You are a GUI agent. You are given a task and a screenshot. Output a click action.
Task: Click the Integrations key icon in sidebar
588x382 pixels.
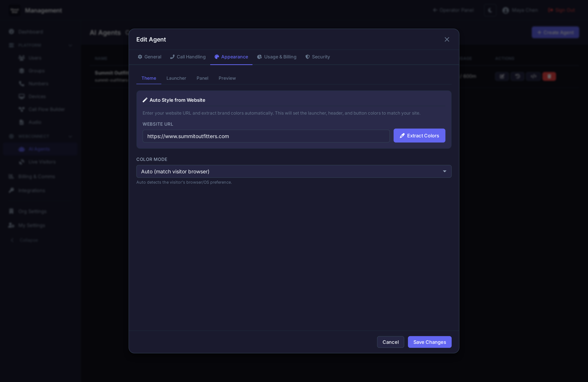pyautogui.click(x=11, y=190)
